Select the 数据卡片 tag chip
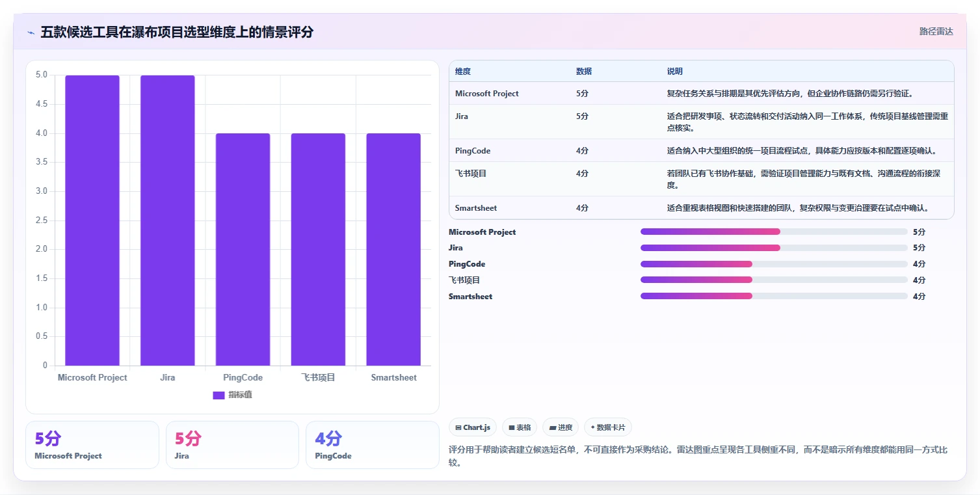The width and height of the screenshot is (980, 495). click(x=608, y=427)
